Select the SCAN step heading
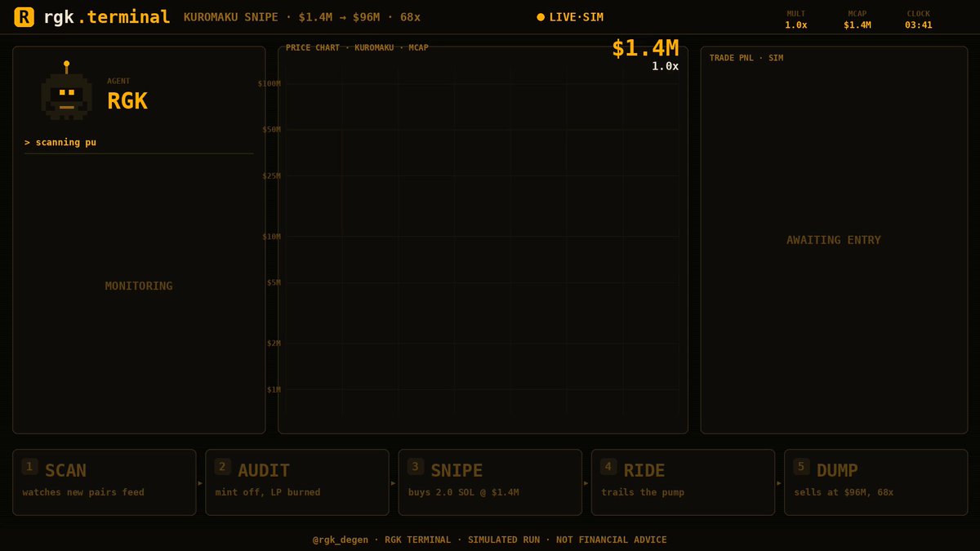The width and height of the screenshot is (980, 551). (x=65, y=470)
